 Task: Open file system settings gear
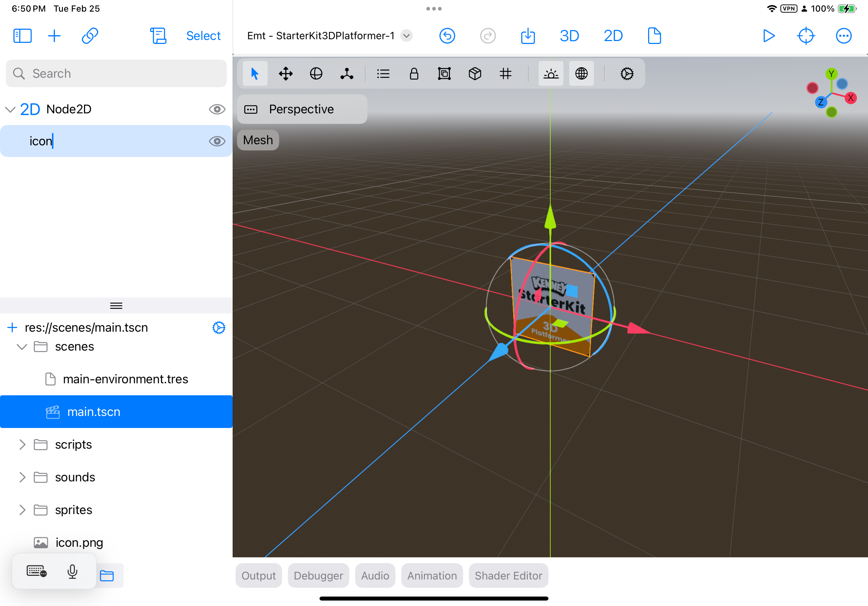pyautogui.click(x=218, y=328)
